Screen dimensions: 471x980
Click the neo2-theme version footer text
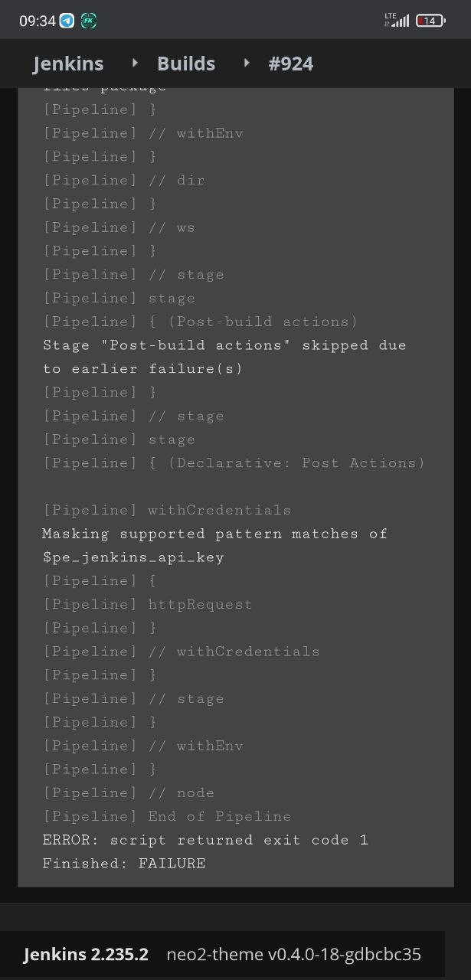pyautogui.click(x=294, y=954)
